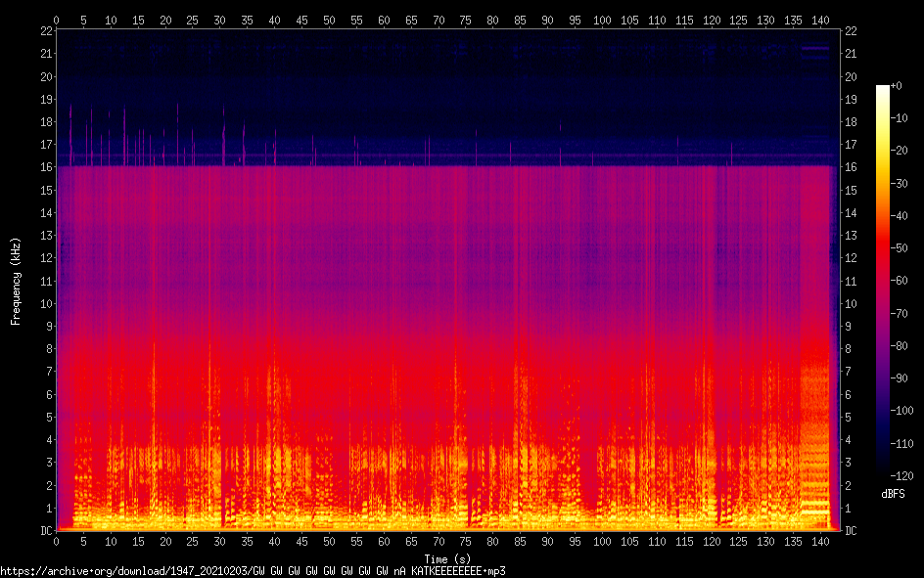Click the '+0' color scale label
This screenshot has height=578, width=924.
point(896,86)
